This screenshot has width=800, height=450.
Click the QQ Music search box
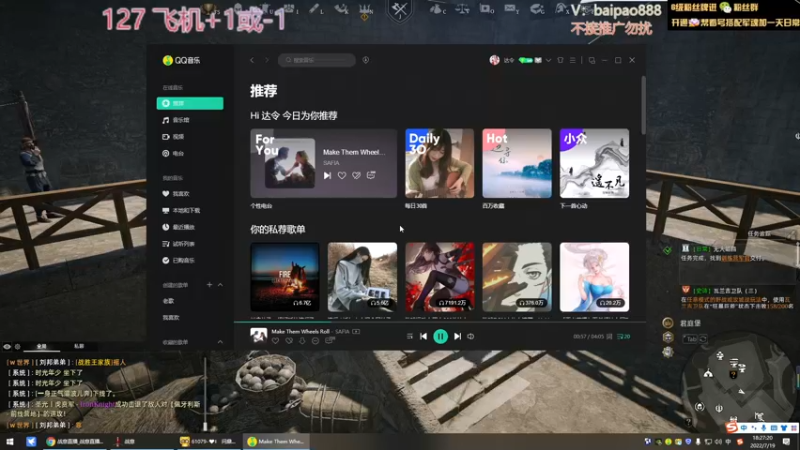pos(317,60)
